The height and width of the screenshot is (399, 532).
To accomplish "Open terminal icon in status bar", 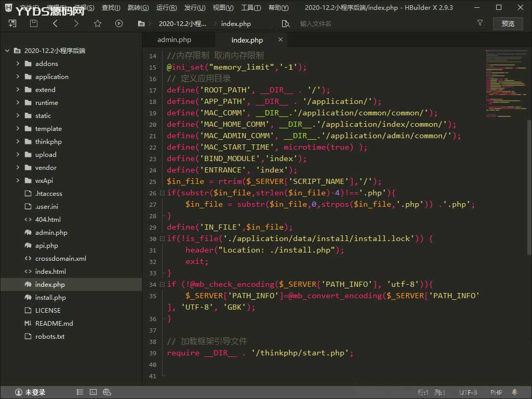I will [x=93, y=392].
